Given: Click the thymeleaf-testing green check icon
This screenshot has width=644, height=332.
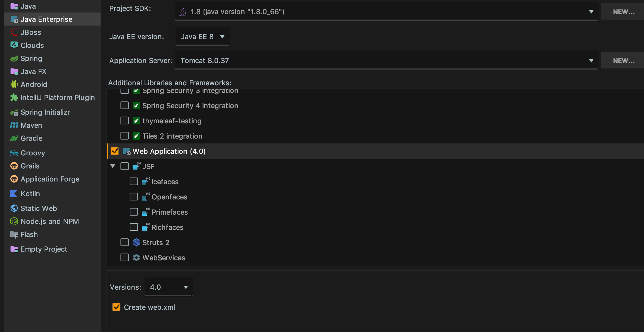Looking at the screenshot, I should click(x=136, y=121).
